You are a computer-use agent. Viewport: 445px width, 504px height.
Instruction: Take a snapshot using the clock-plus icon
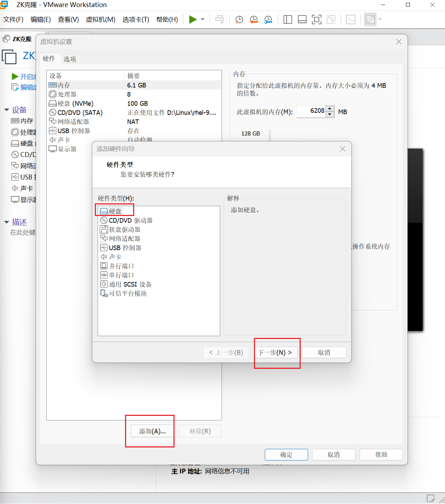(239, 19)
